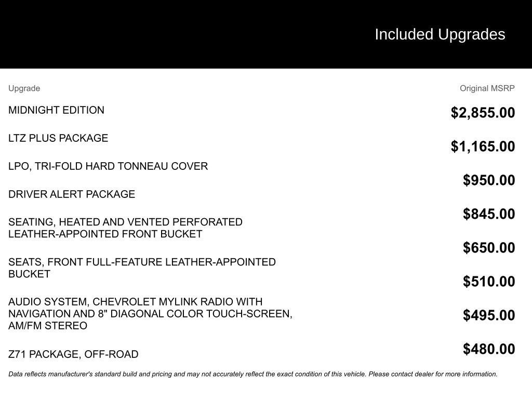Screen dimensions: 532x399
Task: Click the manufacturer's data disclaimer text
Action: 253,374
